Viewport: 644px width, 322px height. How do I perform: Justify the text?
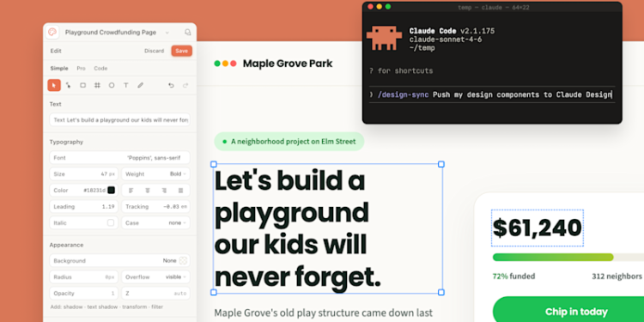tap(180, 190)
